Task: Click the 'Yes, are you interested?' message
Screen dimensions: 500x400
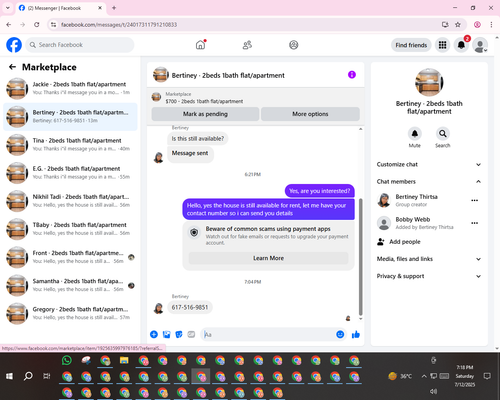Action: coord(320,191)
